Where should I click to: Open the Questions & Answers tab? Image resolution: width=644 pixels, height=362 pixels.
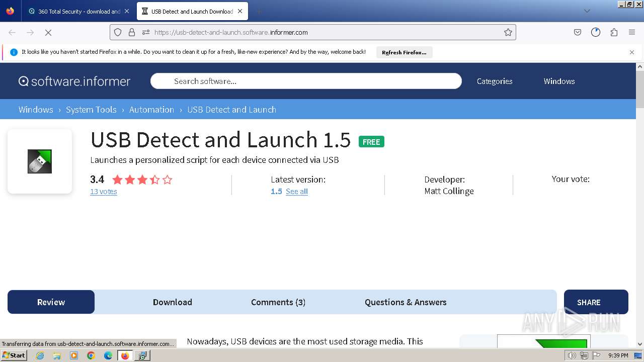pyautogui.click(x=406, y=302)
